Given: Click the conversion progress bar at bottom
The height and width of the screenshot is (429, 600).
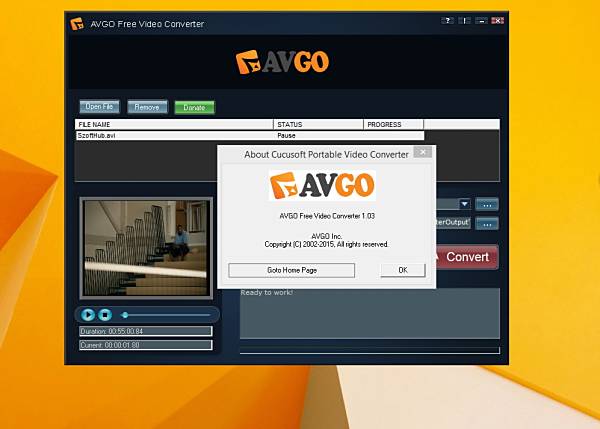Looking at the screenshot, I should (x=370, y=351).
